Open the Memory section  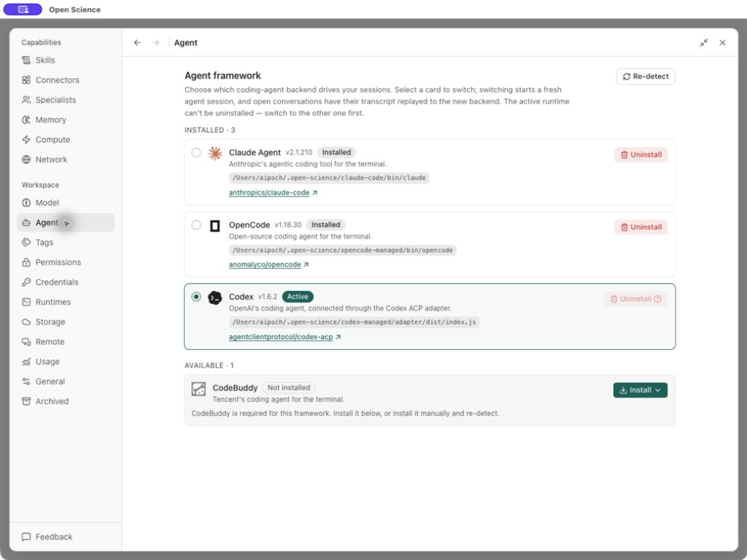65,120
